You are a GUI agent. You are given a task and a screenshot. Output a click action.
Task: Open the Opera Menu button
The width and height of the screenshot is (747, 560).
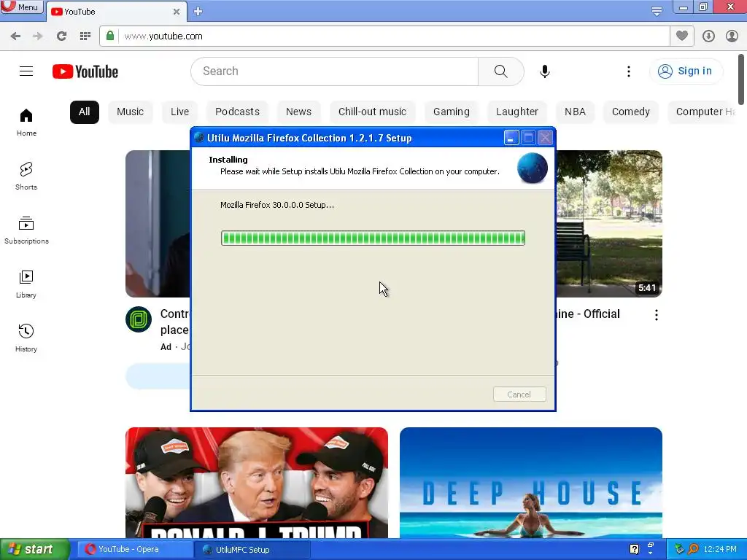22,7
